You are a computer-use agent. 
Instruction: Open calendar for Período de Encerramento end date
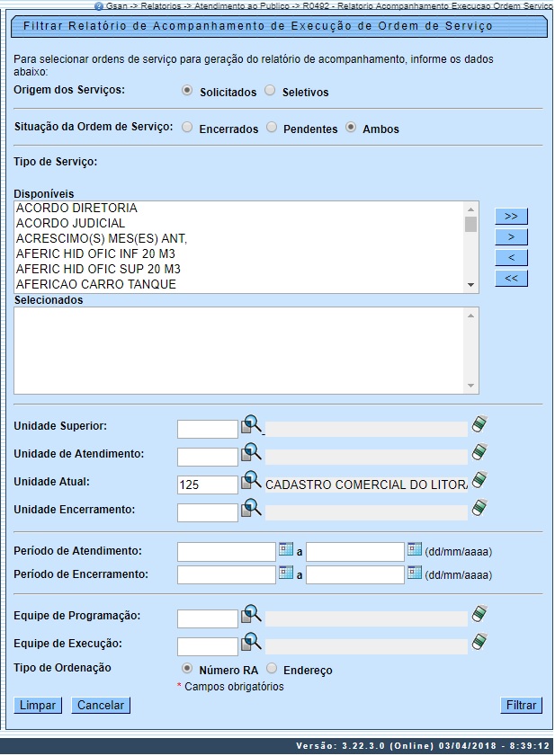pyautogui.click(x=415, y=573)
